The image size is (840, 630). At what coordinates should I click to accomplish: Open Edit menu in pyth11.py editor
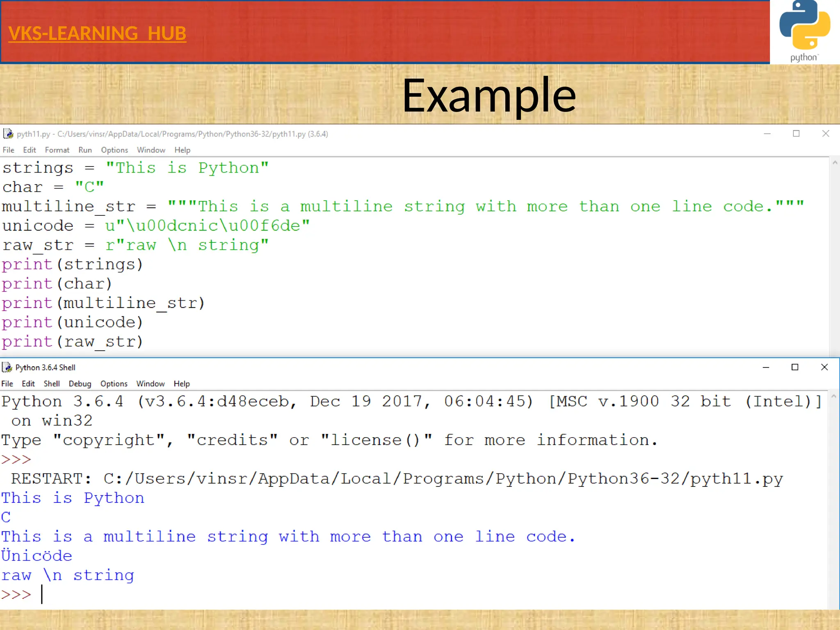[30, 150]
